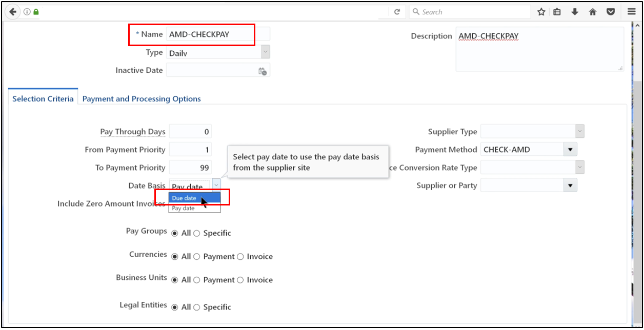The image size is (644, 330).
Task: Open the Firefox hamburger menu
Action: tap(631, 11)
